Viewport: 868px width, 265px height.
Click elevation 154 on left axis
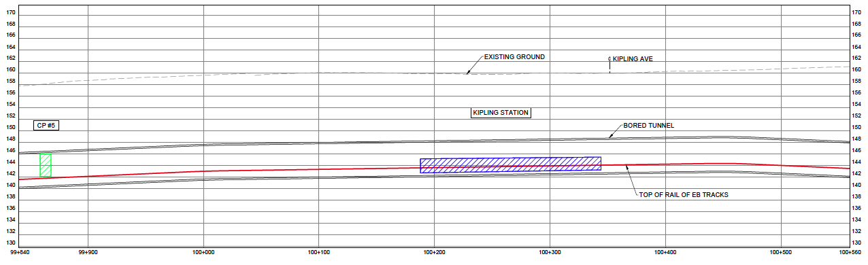tap(10, 105)
